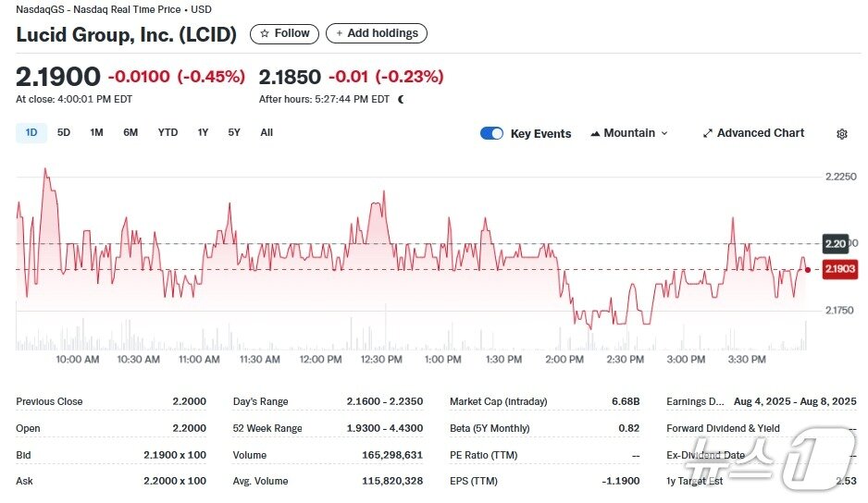Expand the Mountain chart style dropdown

click(x=663, y=133)
